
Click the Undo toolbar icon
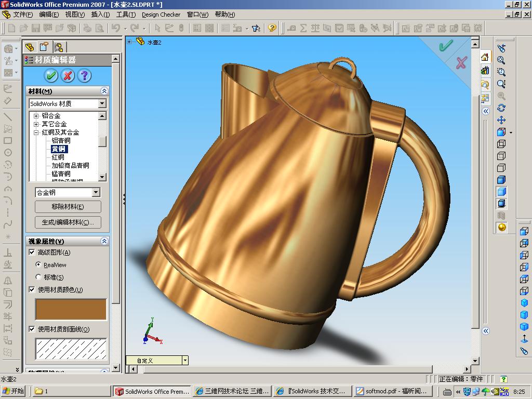pyautogui.click(x=116, y=28)
